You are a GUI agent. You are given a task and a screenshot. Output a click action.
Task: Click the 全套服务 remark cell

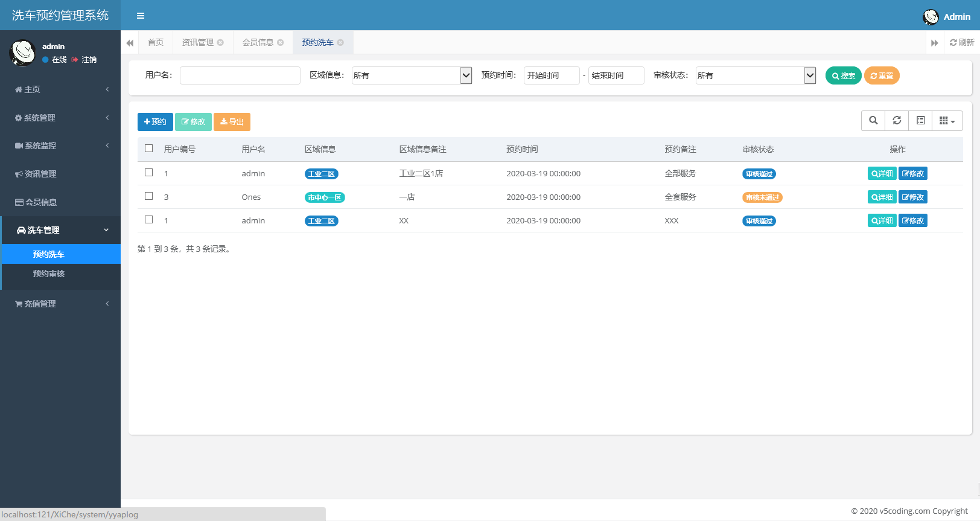pos(680,197)
